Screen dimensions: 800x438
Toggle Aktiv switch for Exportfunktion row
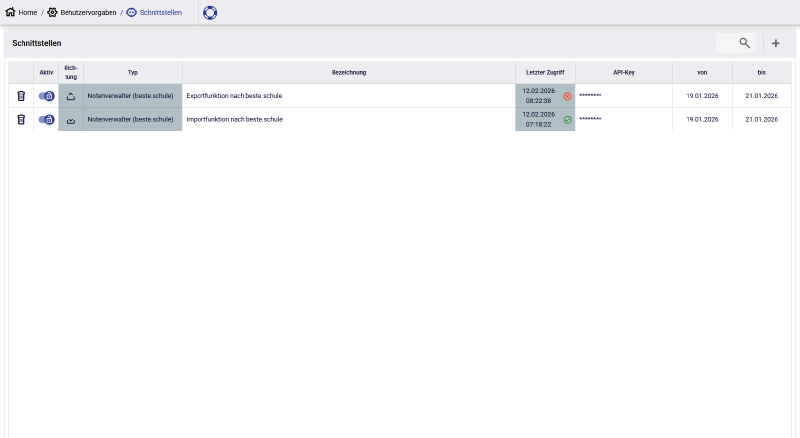click(46, 96)
